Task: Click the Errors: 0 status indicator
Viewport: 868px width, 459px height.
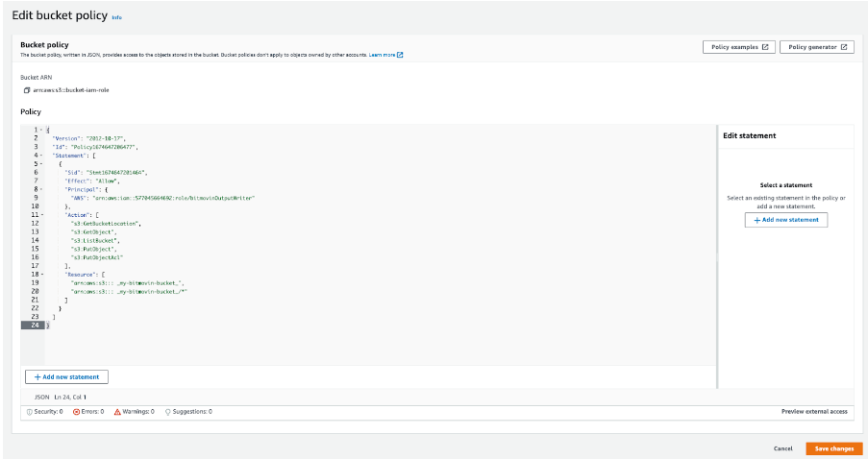Action: (88, 412)
